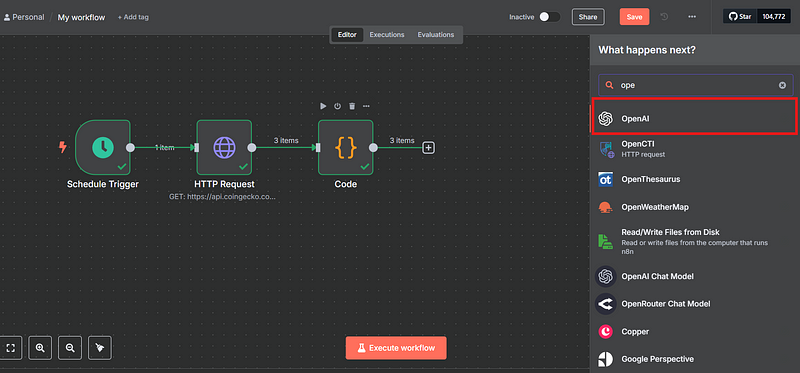Click the 104,772 star count
The height and width of the screenshot is (373, 800).
coord(774,16)
